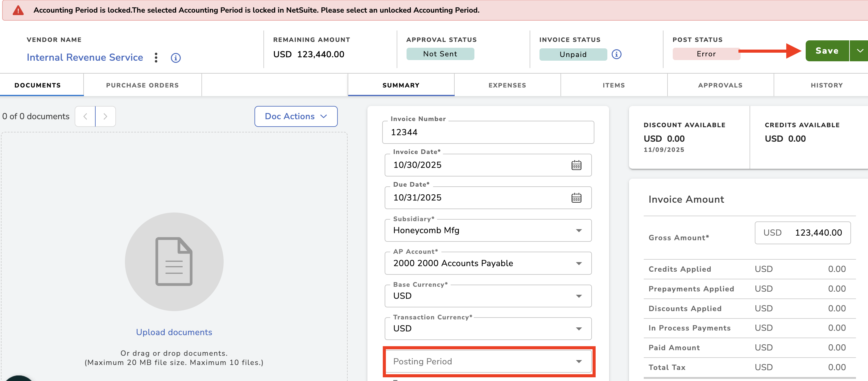The image size is (868, 381).
Task: Expand the Subsidiary dropdown
Action: 488,230
